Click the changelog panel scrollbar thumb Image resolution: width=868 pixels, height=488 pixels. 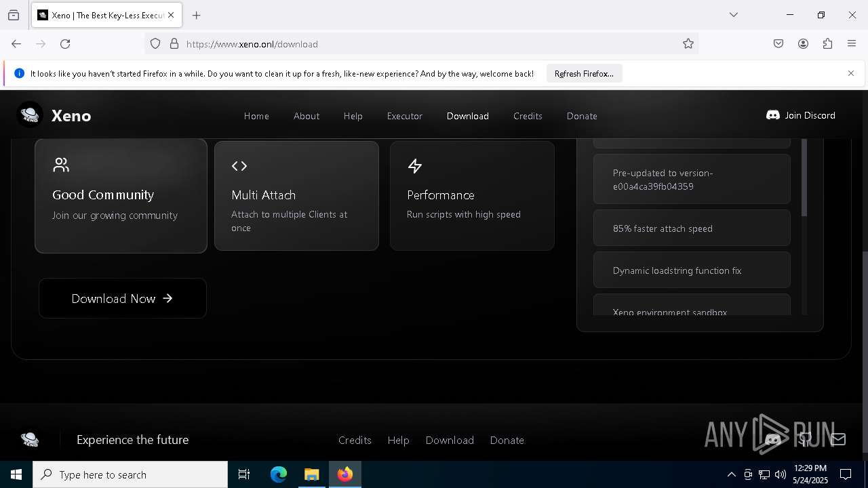pos(804,178)
